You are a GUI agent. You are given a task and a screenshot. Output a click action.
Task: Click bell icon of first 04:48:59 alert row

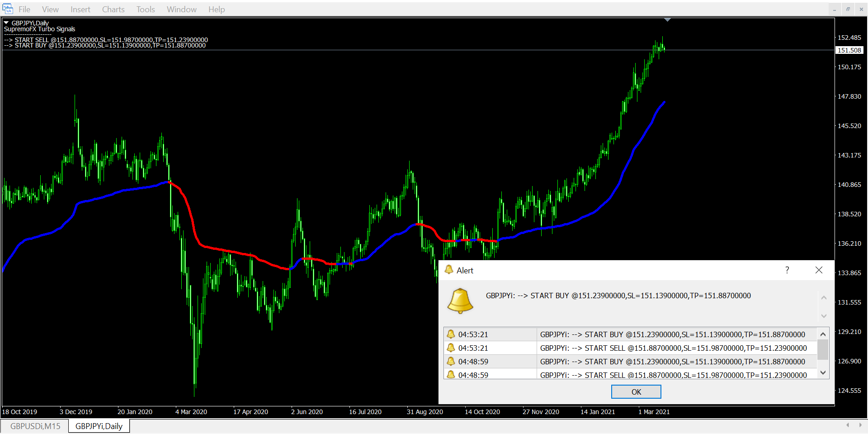coord(451,362)
